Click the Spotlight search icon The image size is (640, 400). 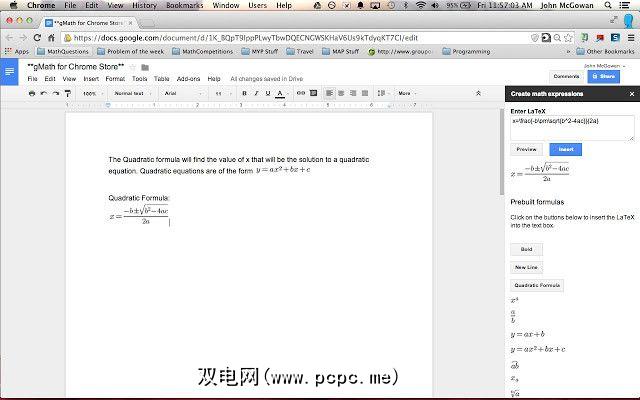tap(608, 5)
